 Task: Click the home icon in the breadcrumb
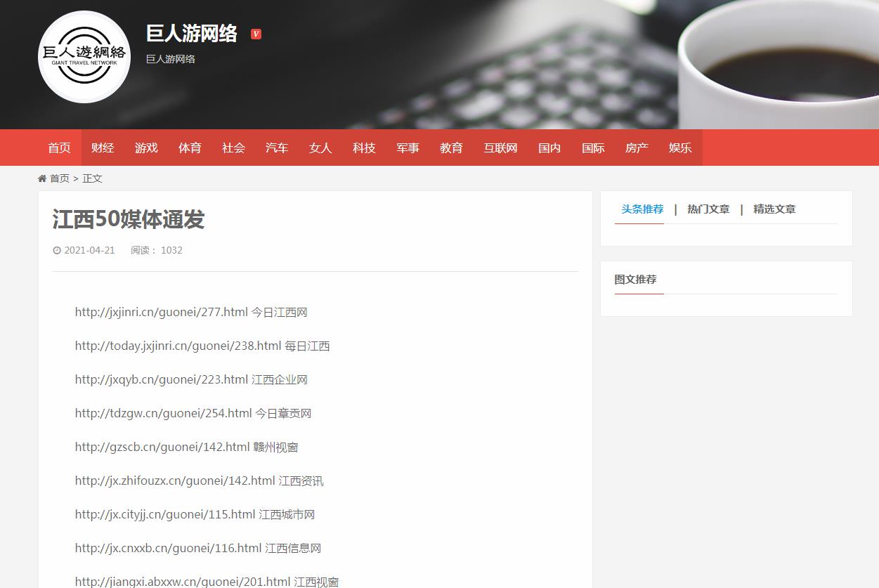pos(42,178)
